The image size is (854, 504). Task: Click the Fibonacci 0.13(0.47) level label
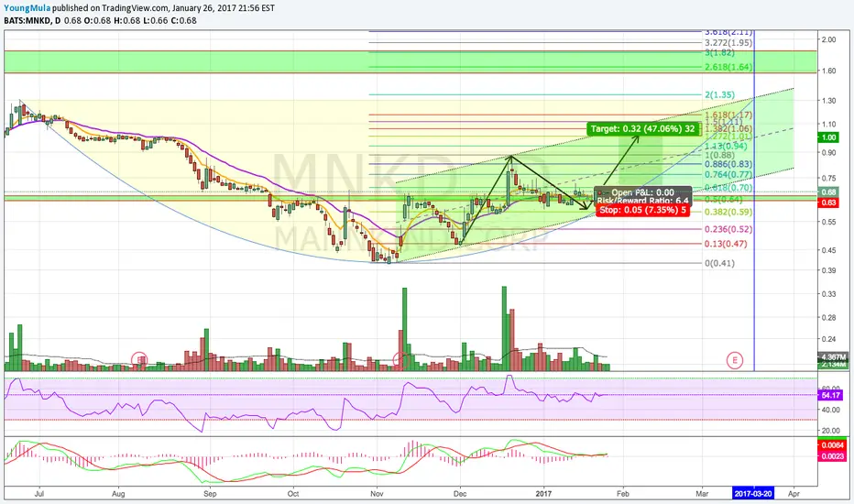pos(726,244)
